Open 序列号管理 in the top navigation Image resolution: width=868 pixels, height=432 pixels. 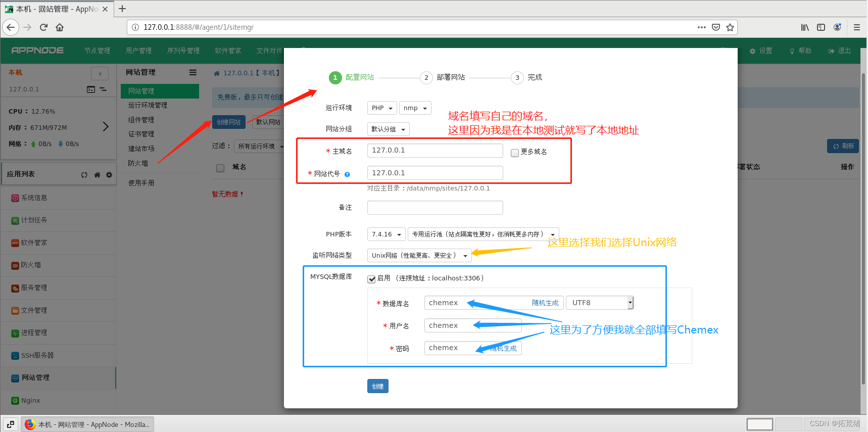click(183, 51)
